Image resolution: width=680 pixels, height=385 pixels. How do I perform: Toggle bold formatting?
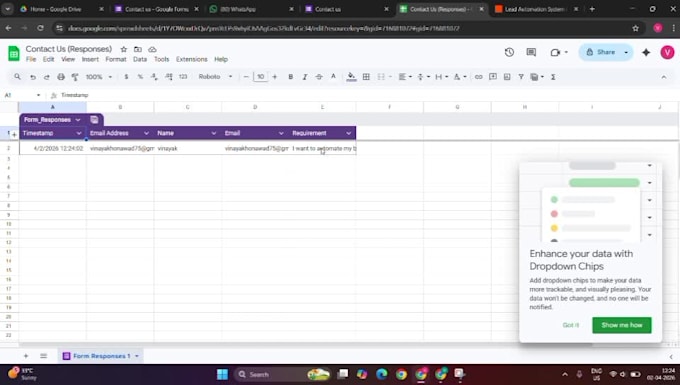pyautogui.click(x=291, y=77)
